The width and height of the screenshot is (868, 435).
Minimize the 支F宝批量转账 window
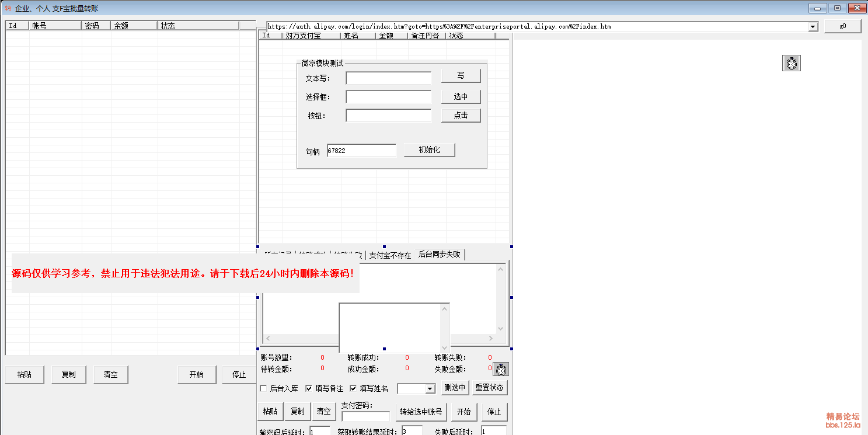(x=817, y=8)
